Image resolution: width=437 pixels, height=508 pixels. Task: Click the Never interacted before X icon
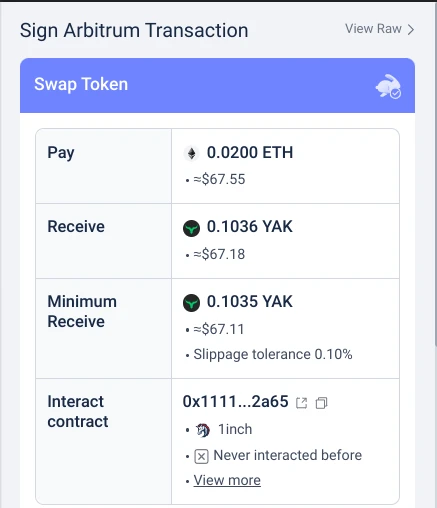click(201, 456)
